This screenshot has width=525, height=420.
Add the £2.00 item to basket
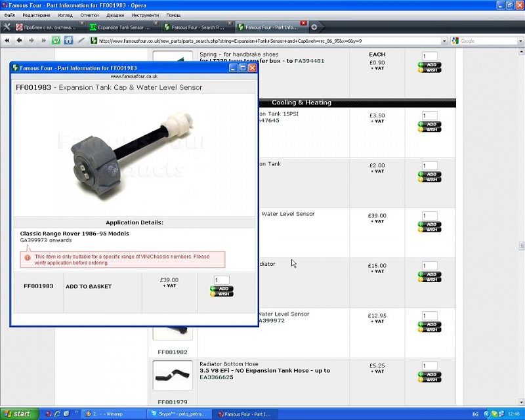click(430, 174)
